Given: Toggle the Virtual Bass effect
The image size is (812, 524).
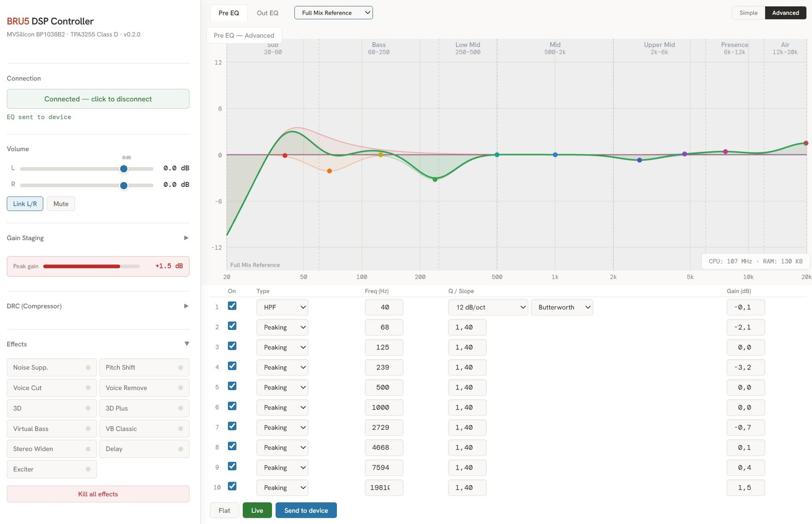Looking at the screenshot, I should coord(52,428).
